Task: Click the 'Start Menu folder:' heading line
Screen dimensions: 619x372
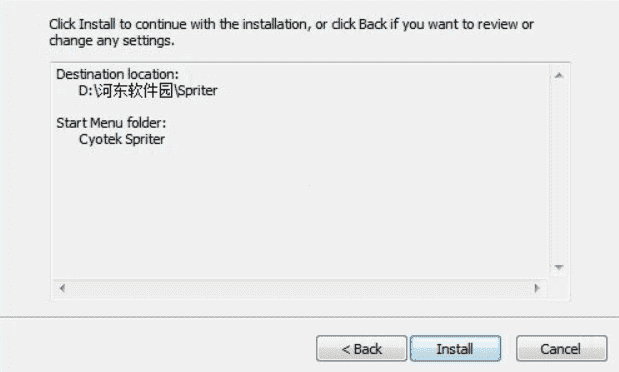Action: pos(111,123)
